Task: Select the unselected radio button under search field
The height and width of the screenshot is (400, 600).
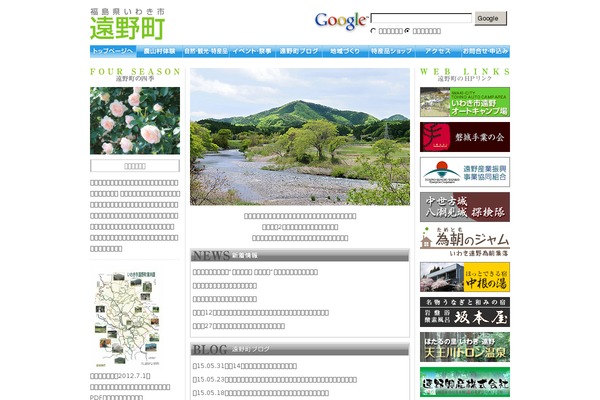Action: pyautogui.click(x=373, y=31)
